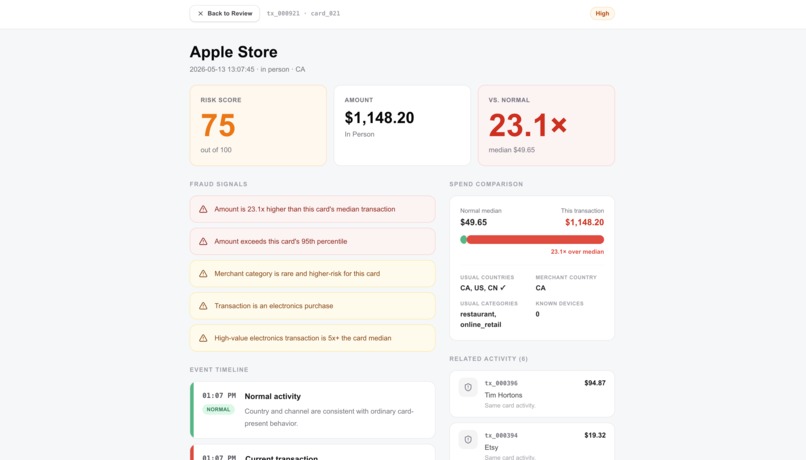Image resolution: width=806 pixels, height=460 pixels.
Task: Click the green normal-median dot on the bar
Action: 463,240
